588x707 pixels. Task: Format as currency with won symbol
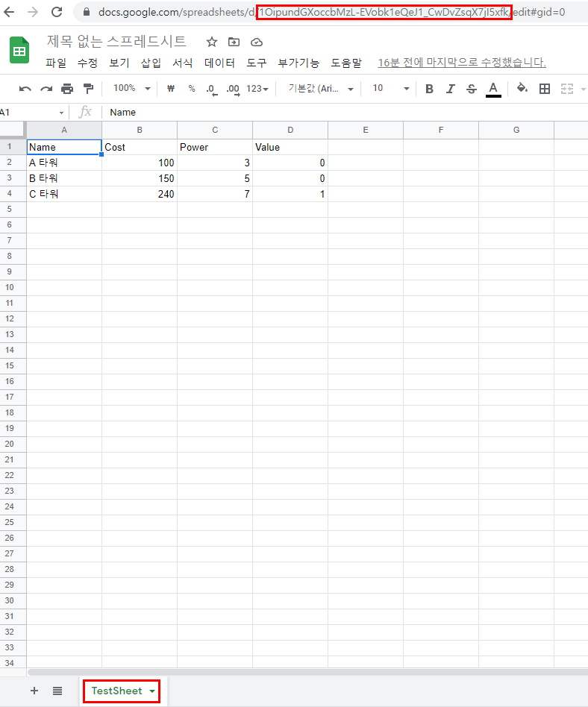(171, 88)
